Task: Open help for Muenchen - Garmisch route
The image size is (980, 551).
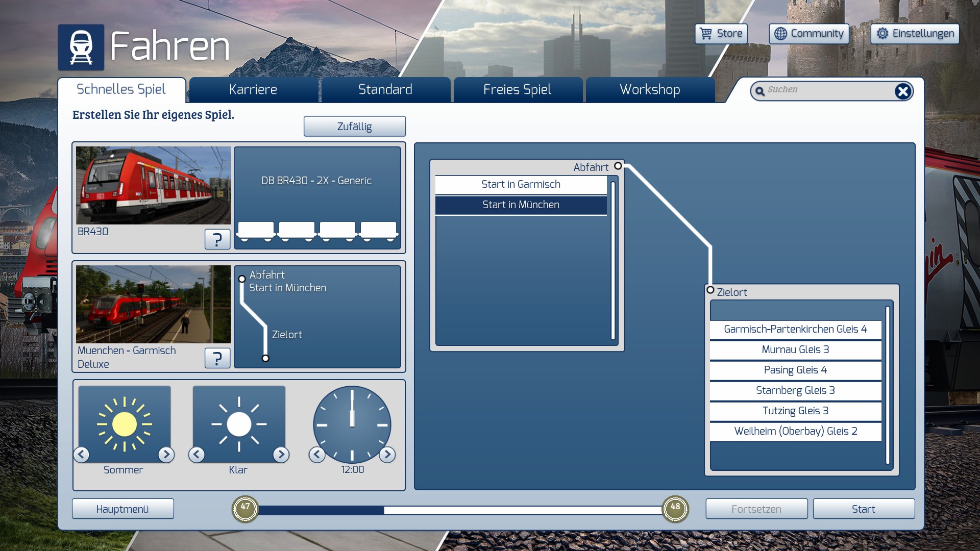Action: (217, 358)
